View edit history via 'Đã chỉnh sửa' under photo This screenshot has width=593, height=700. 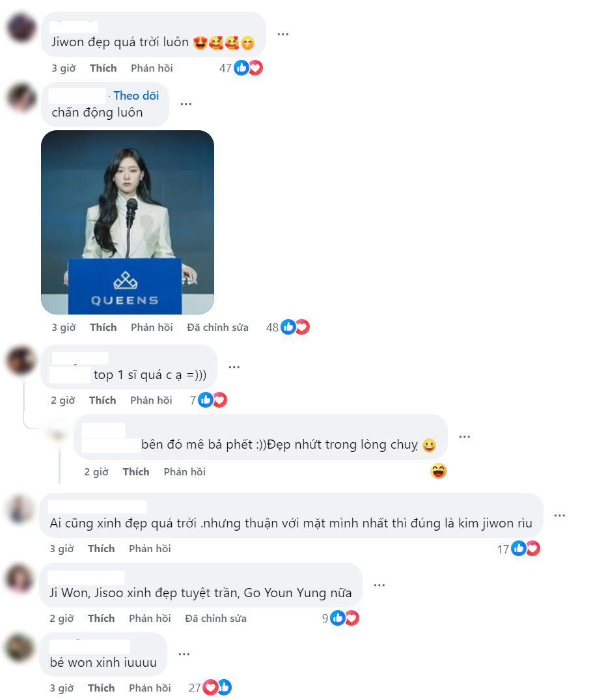pos(218,328)
